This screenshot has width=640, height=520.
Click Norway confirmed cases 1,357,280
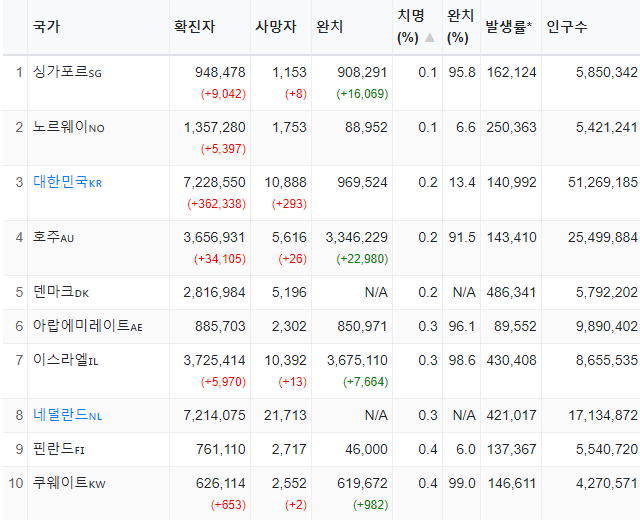coord(215,127)
